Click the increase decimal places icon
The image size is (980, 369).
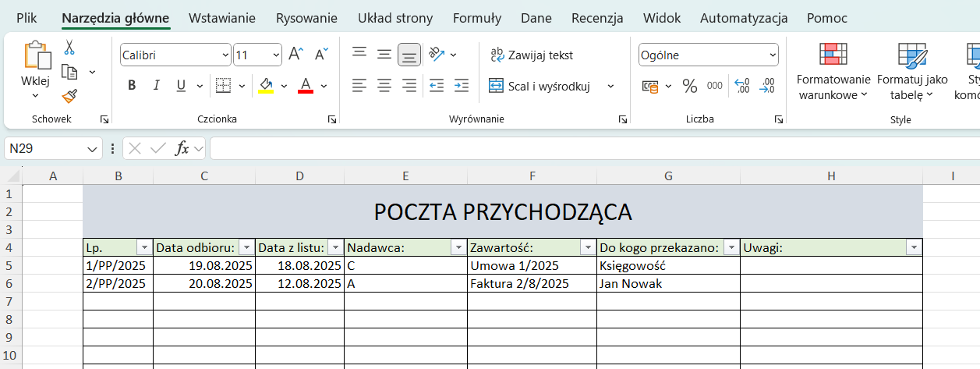click(x=741, y=86)
